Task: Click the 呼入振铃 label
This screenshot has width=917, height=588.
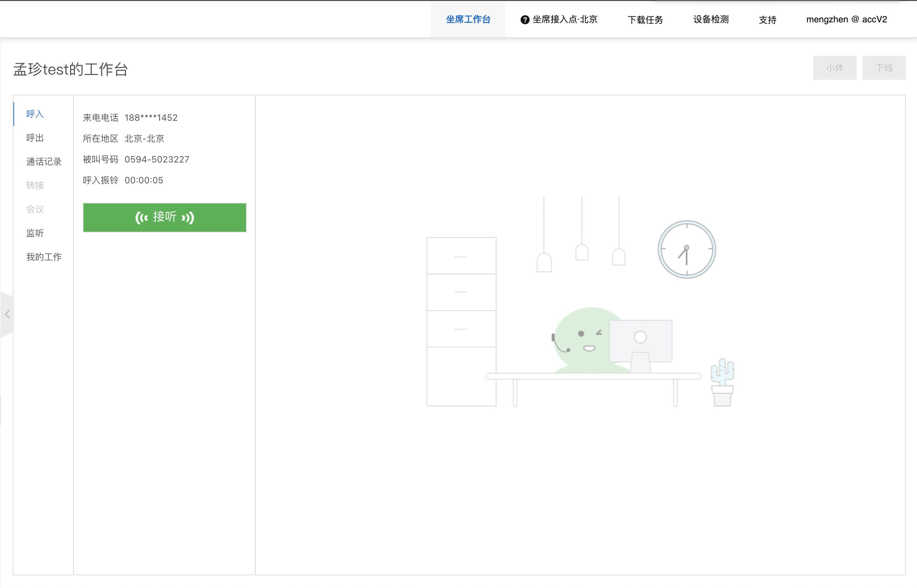Action: (100, 180)
